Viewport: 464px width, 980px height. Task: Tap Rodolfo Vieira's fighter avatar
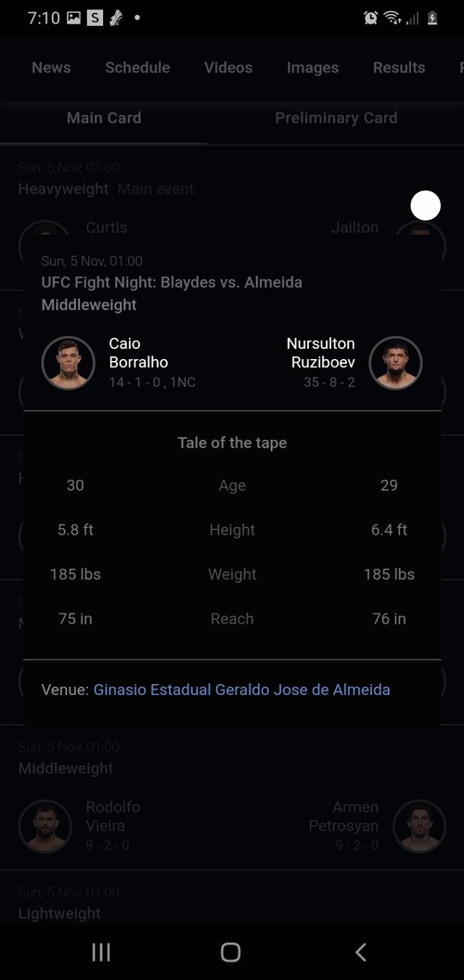click(45, 826)
